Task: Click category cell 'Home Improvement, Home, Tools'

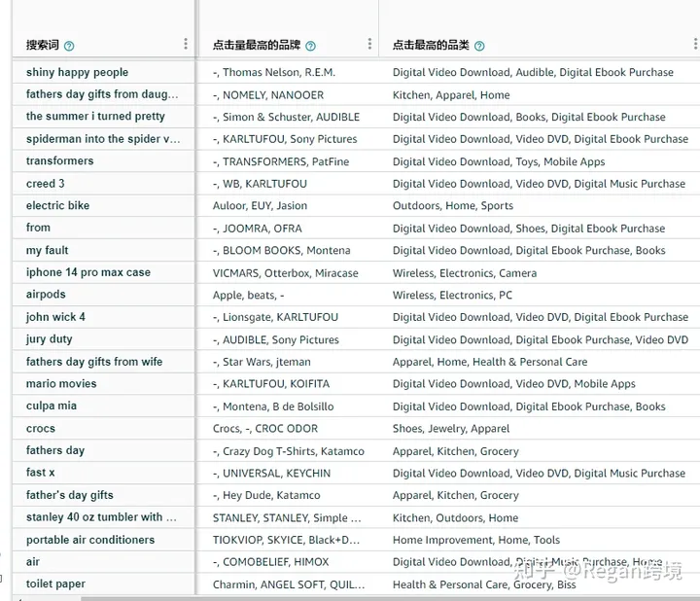Action: point(475,540)
